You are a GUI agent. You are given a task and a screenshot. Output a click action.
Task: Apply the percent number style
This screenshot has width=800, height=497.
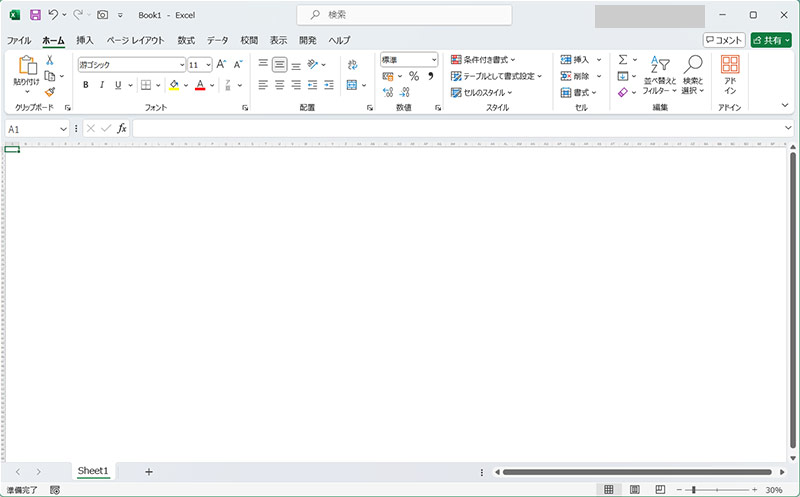pyautogui.click(x=414, y=76)
